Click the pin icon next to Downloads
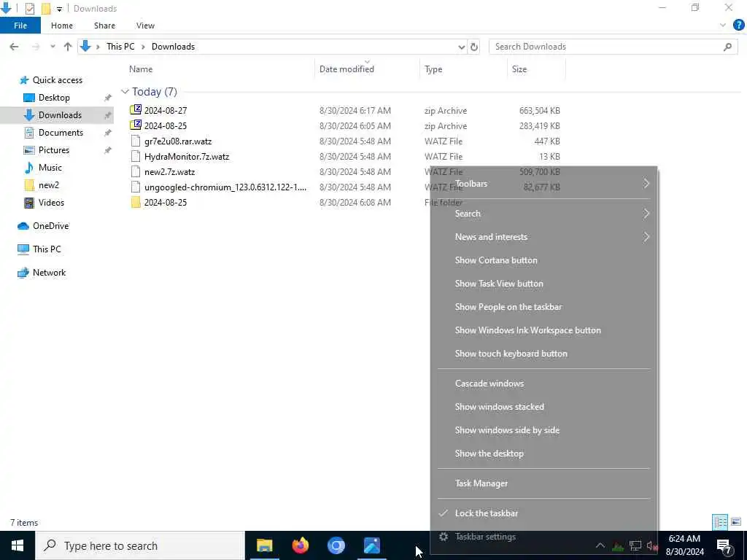Image resolution: width=747 pixels, height=560 pixels. tap(108, 115)
